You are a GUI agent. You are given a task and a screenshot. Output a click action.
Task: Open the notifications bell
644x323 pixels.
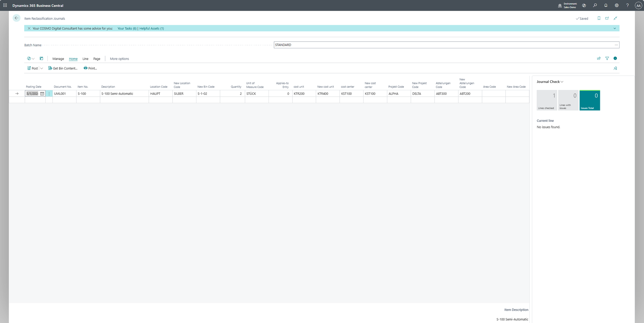click(606, 5)
